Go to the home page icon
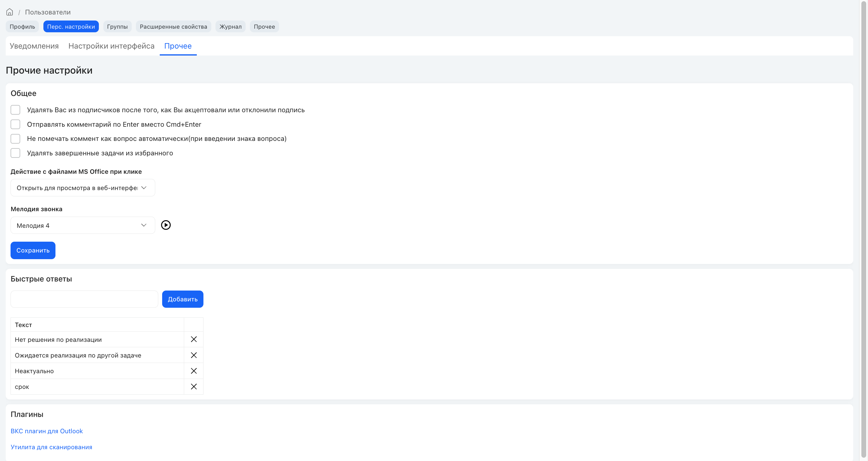 point(9,12)
